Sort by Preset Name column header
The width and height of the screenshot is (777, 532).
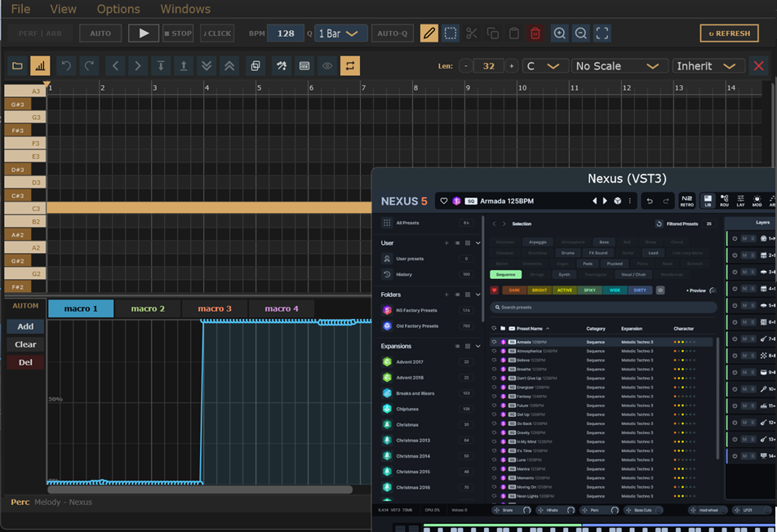(530, 328)
